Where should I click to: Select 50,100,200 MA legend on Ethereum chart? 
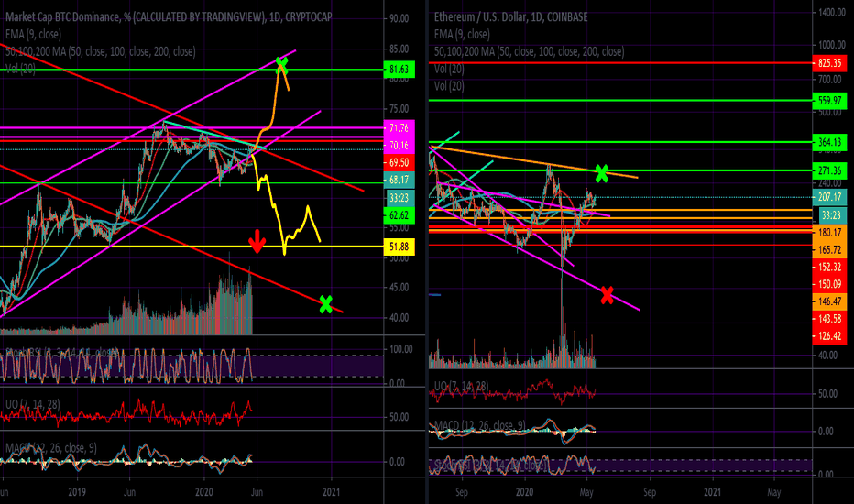click(530, 51)
